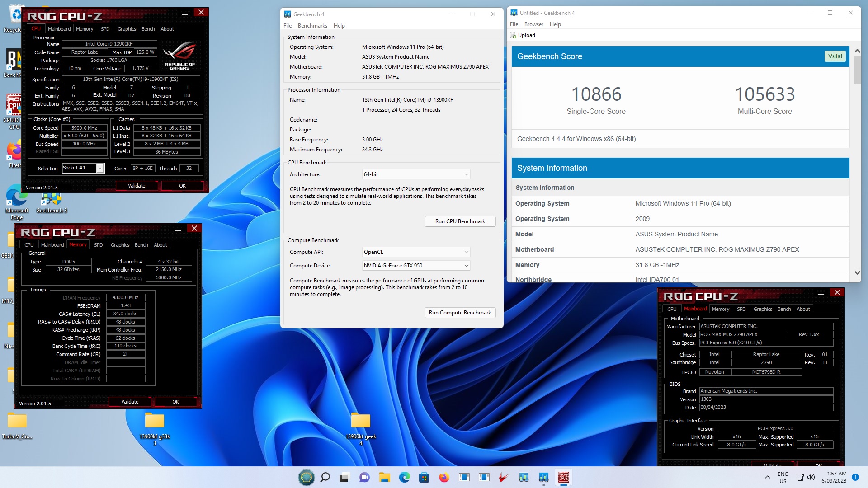Click the ROG MAXIMUS Z790 APEX model field

[x=742, y=334]
